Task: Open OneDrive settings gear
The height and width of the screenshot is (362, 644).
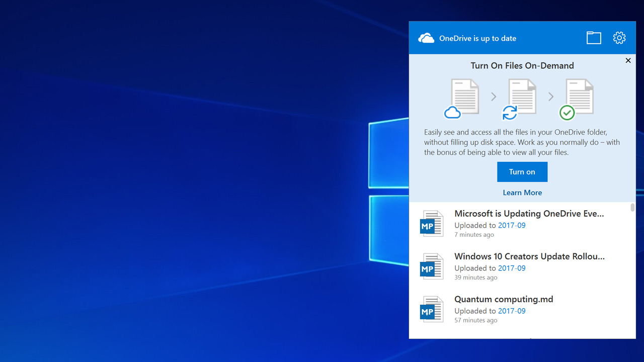Action: coord(619,38)
